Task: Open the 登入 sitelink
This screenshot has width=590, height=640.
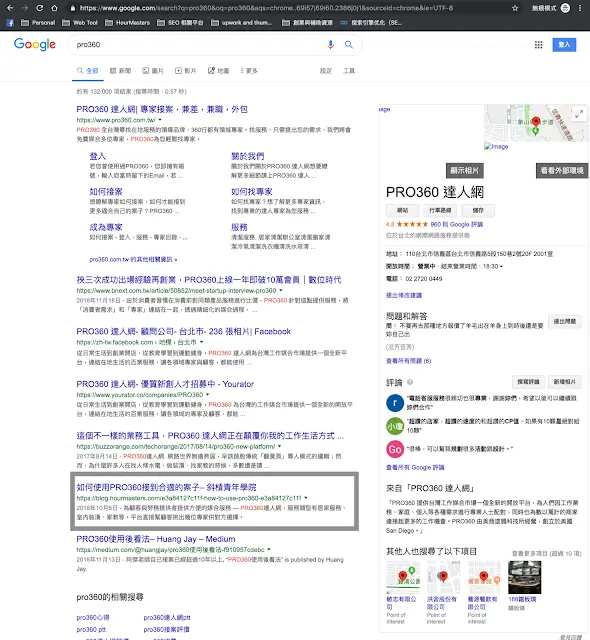Action: pyautogui.click(x=98, y=156)
